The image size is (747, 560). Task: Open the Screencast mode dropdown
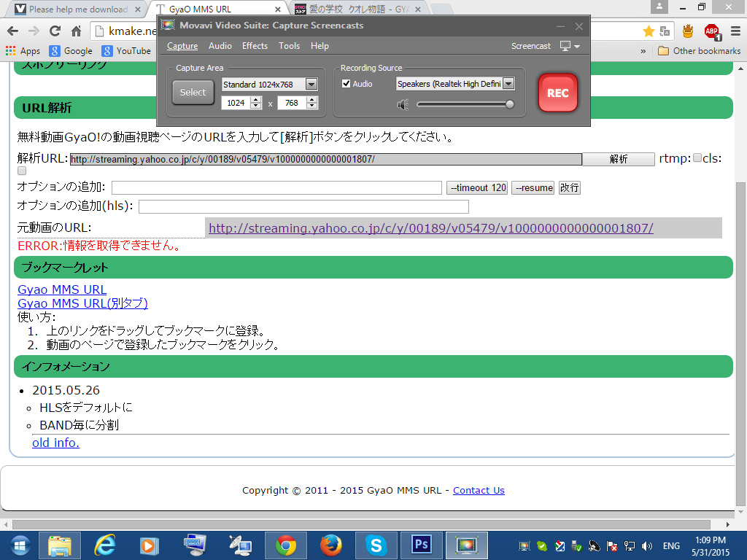(x=570, y=46)
